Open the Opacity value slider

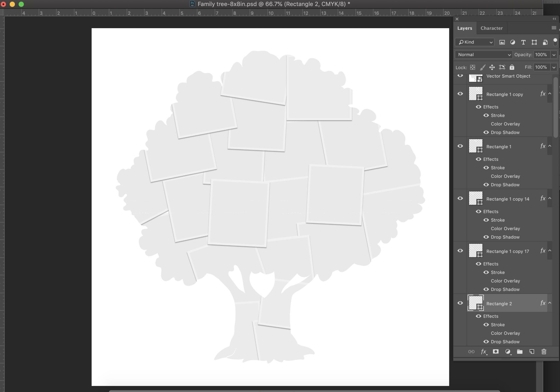[x=554, y=55]
